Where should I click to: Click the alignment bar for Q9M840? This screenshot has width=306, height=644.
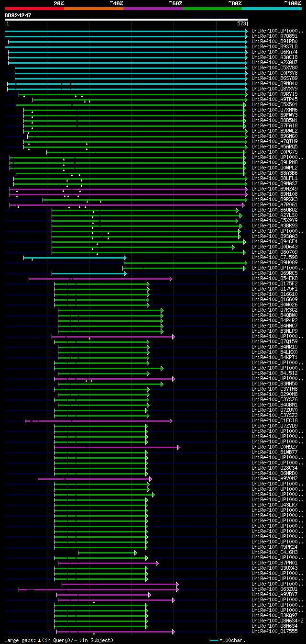pyautogui.click(x=127, y=83)
